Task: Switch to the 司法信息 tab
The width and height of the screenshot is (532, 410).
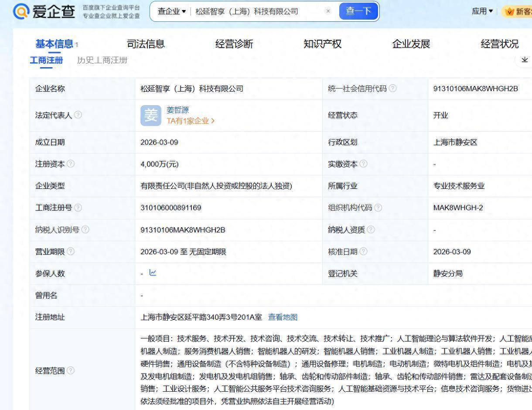Action: tap(146, 44)
